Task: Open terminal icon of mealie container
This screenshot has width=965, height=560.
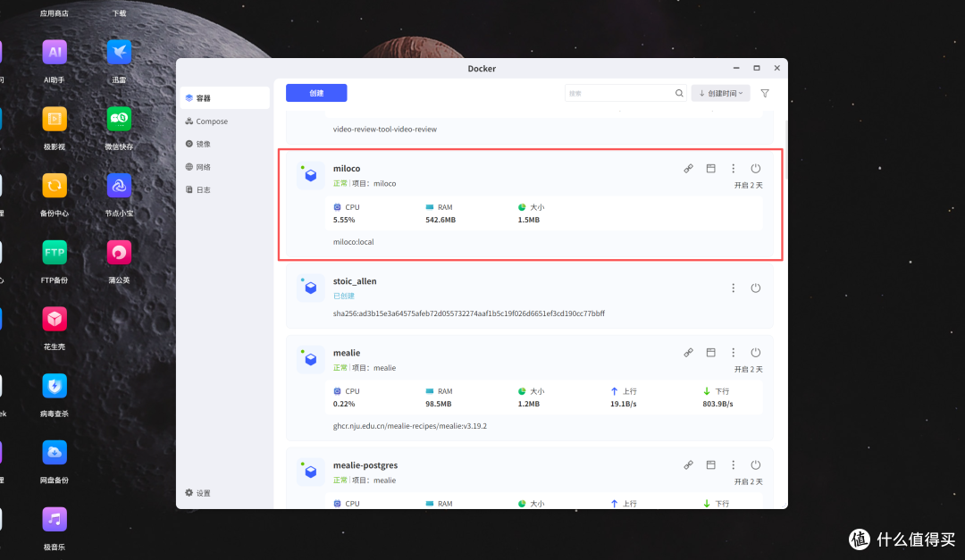Action: [711, 353]
